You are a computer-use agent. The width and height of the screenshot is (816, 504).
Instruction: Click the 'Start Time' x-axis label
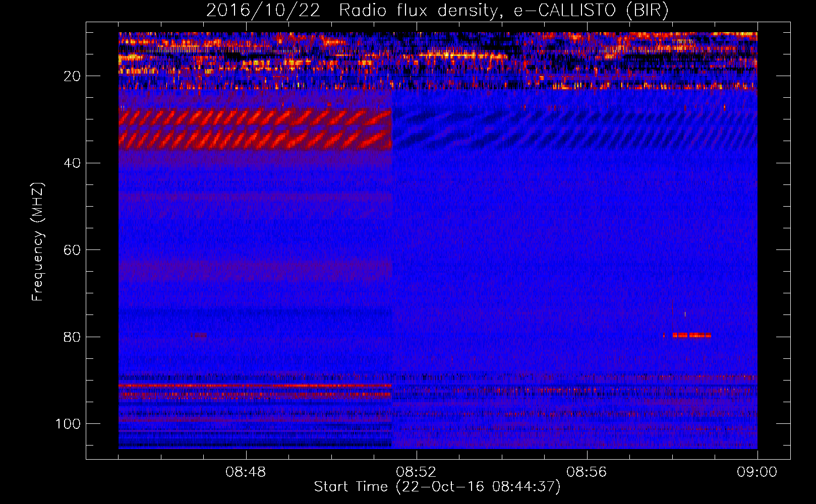click(437, 487)
